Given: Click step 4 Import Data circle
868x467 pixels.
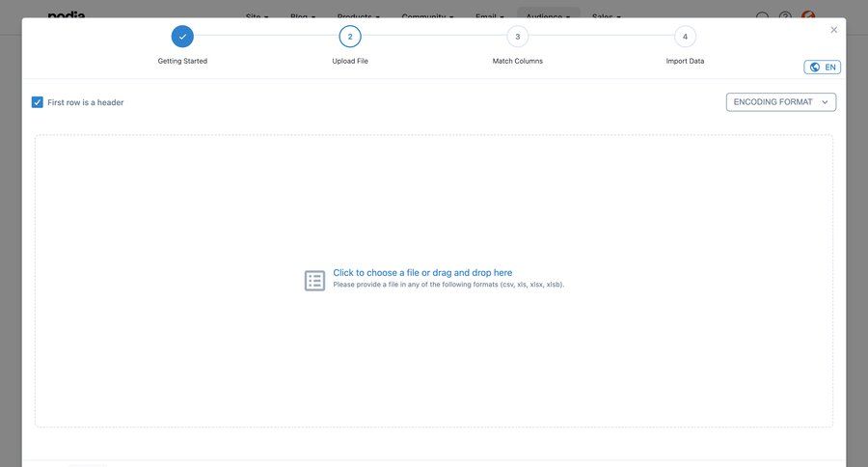Looking at the screenshot, I should 685,37.
